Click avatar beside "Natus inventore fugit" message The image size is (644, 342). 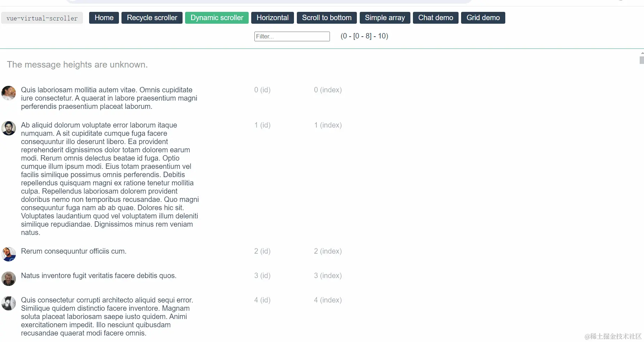[9, 279]
